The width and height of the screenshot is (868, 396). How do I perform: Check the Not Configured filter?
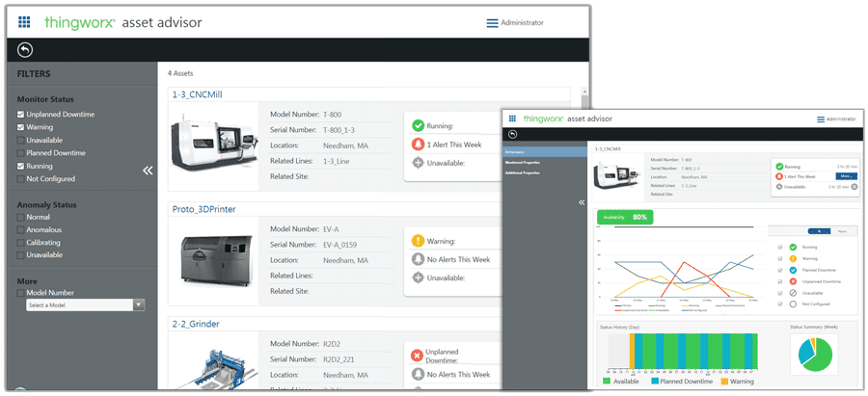(x=20, y=178)
